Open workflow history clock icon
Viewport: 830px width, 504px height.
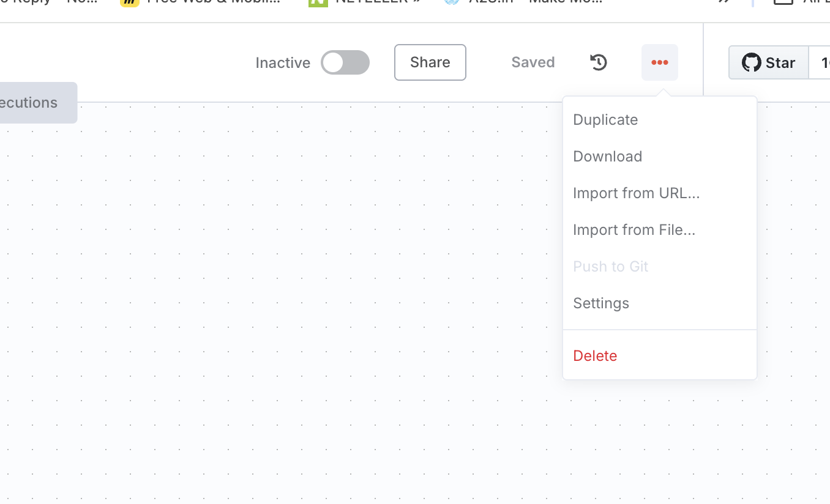(x=599, y=62)
